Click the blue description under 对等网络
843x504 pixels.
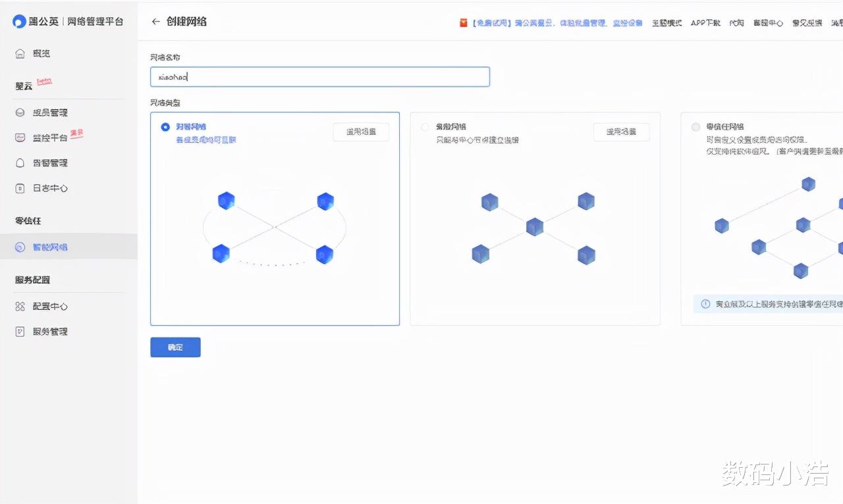205,140
